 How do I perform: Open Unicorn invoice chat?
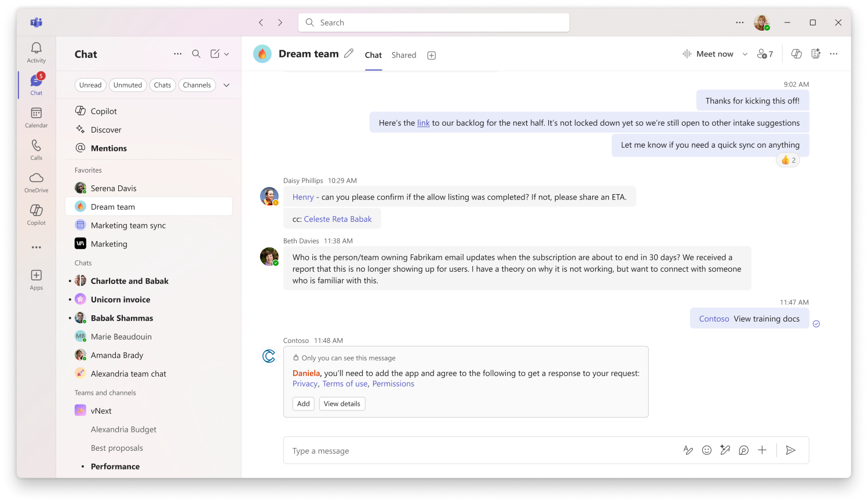click(149, 300)
